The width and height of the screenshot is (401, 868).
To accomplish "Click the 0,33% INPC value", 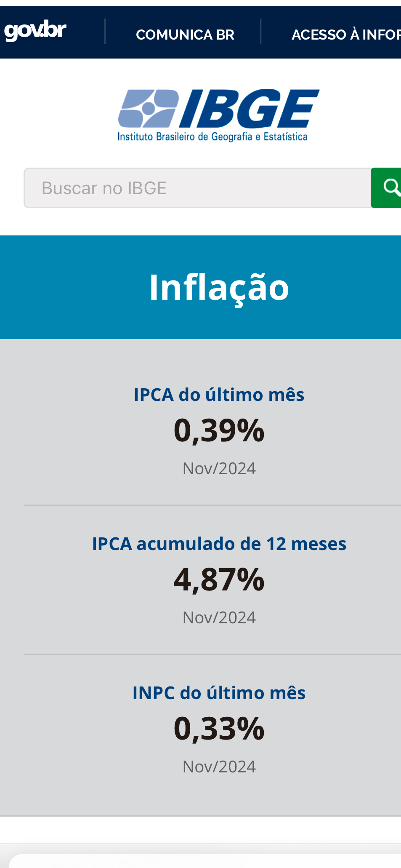I will 219,729.
